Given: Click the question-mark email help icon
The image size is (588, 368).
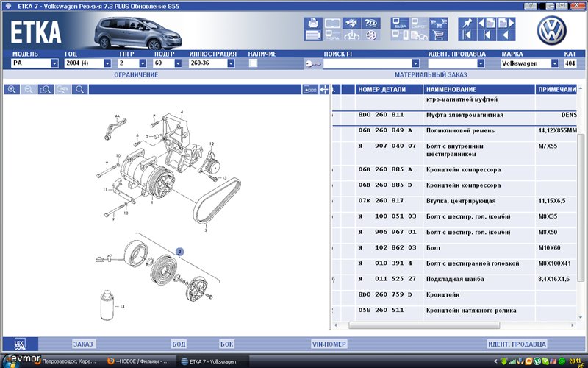Looking at the screenshot, I should [x=371, y=24].
